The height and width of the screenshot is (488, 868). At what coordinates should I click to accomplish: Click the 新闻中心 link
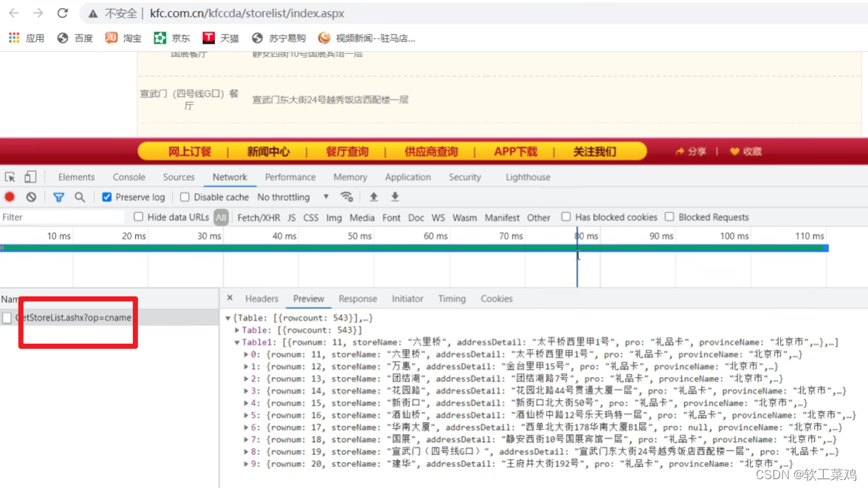(x=268, y=152)
